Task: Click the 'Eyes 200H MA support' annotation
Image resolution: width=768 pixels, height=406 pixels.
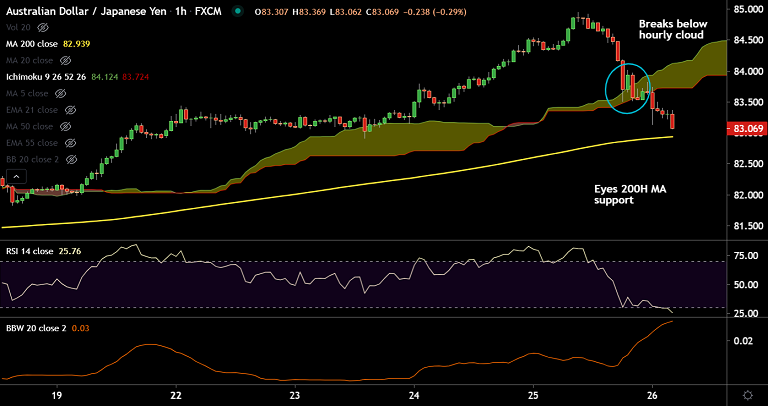Action: [631, 195]
